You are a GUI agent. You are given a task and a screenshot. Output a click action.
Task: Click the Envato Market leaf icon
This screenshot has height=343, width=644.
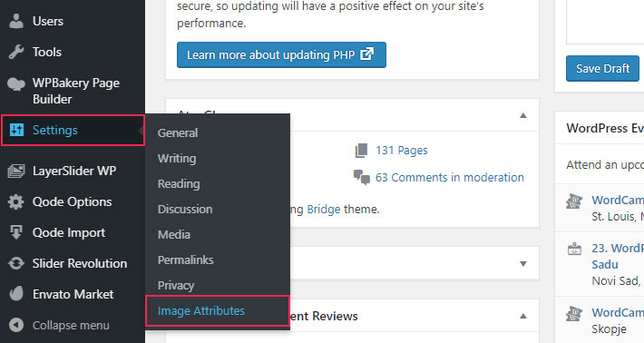(16, 294)
